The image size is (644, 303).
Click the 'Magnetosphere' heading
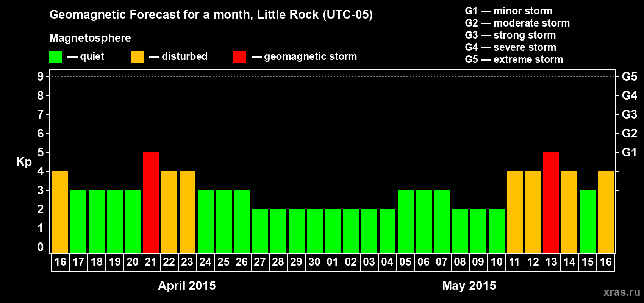pyautogui.click(x=90, y=38)
